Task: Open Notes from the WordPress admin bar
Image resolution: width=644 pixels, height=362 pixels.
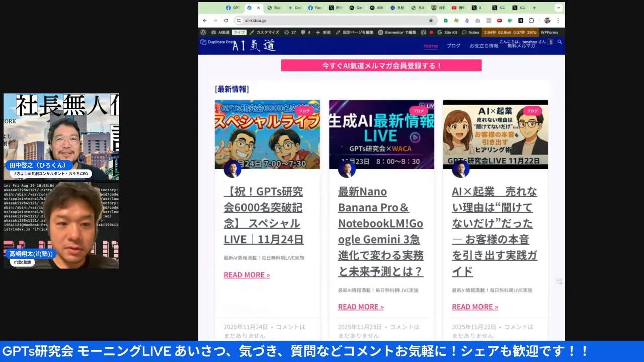Action: 473,32
